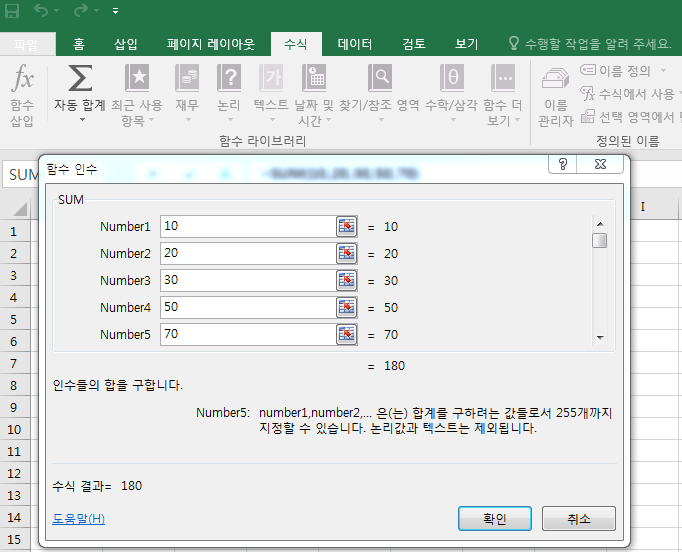Click the Number3 range selector icon

pyautogui.click(x=347, y=280)
